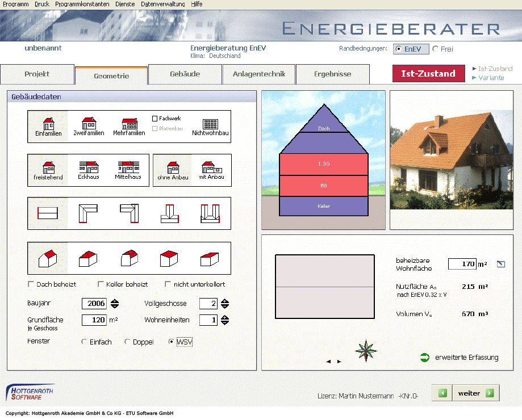
Task: Open the Programmkonstanten menu
Action: (82, 4)
